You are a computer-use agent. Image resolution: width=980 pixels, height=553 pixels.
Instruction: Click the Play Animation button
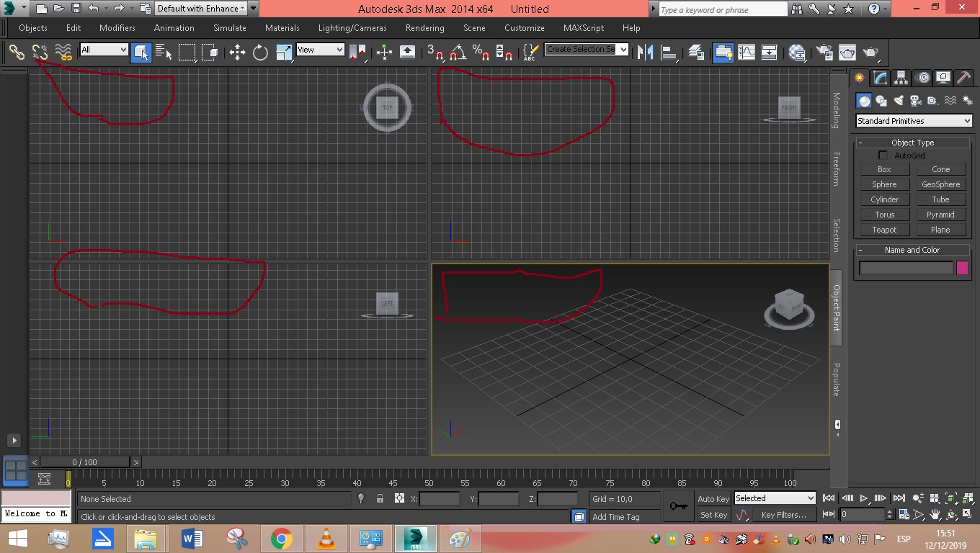pos(863,498)
